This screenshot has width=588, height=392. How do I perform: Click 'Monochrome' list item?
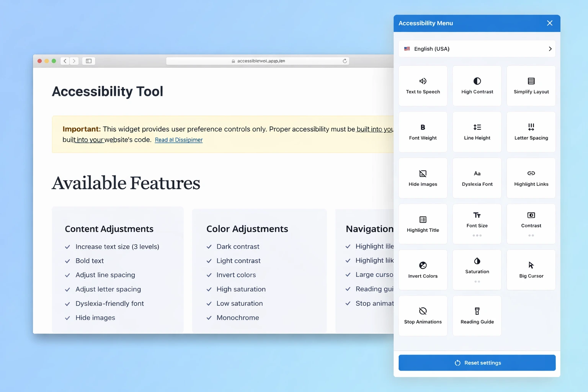point(238,317)
